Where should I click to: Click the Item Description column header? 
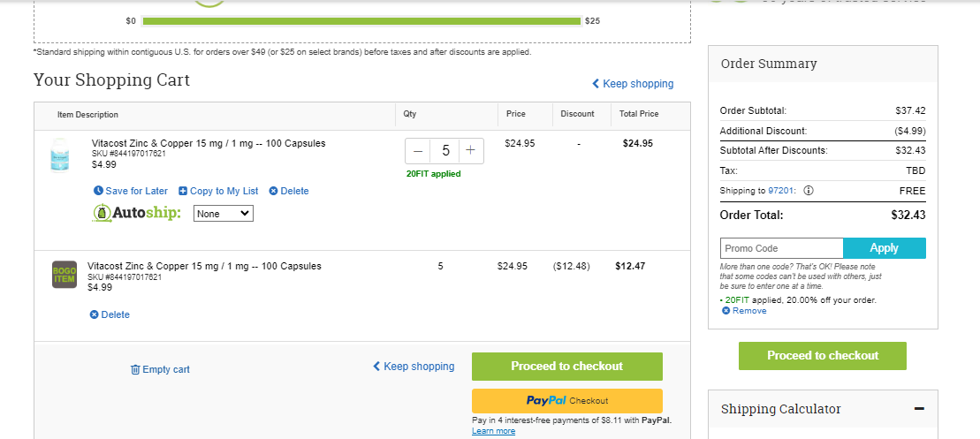pyautogui.click(x=87, y=115)
